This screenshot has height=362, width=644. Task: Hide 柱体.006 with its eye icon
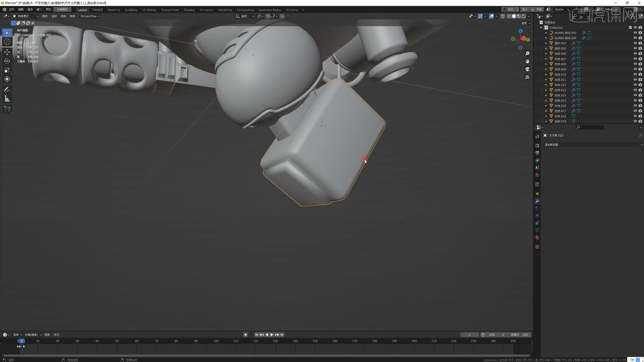click(x=635, y=53)
